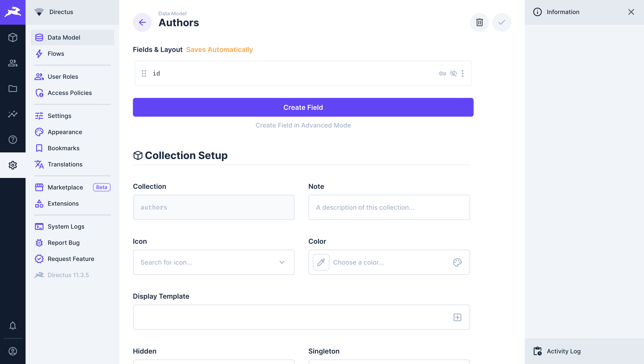The image size is (644, 364).
Task: Add field to Display Template
Action: pyautogui.click(x=457, y=317)
